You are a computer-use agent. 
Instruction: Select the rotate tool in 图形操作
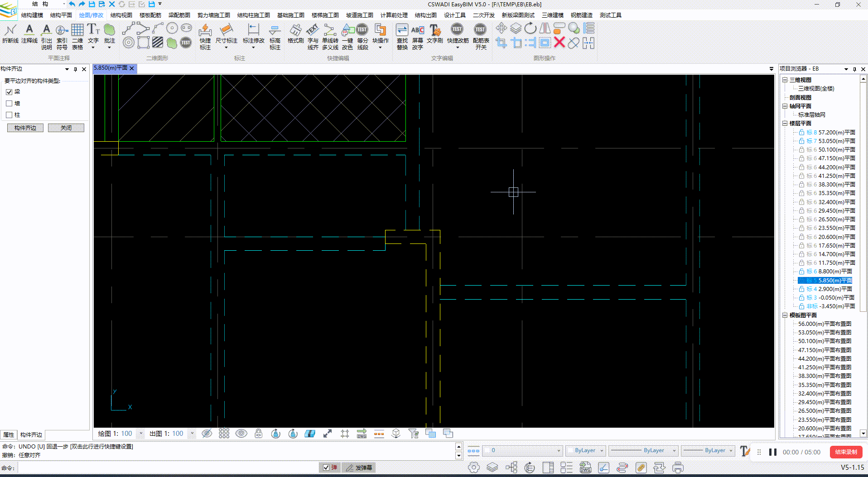pyautogui.click(x=530, y=28)
